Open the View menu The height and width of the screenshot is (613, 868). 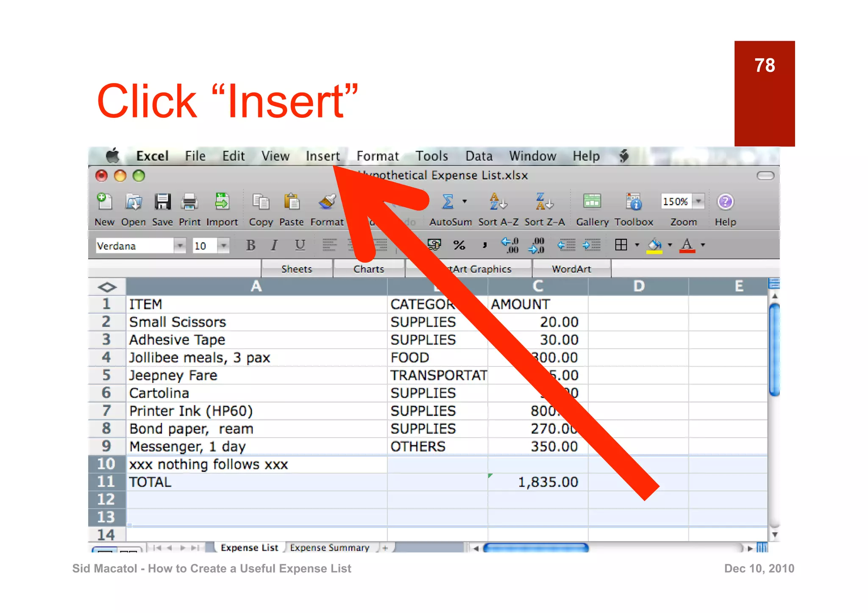click(x=275, y=156)
